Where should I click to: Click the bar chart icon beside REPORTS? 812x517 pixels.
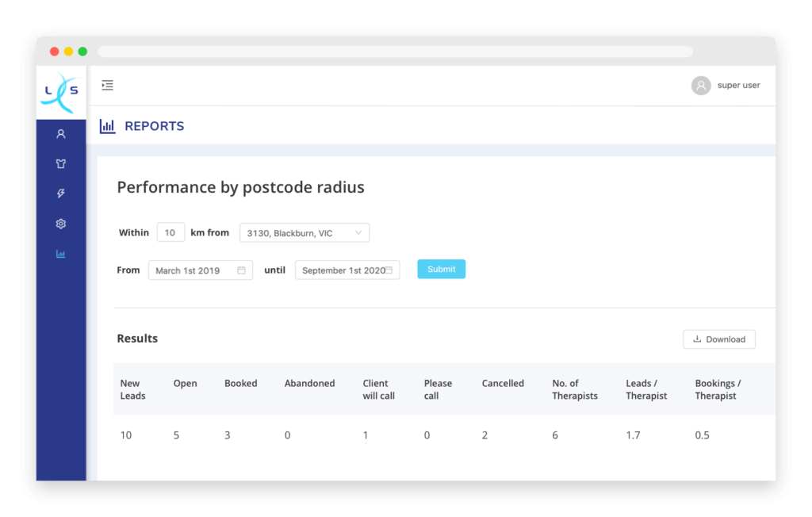pos(107,126)
